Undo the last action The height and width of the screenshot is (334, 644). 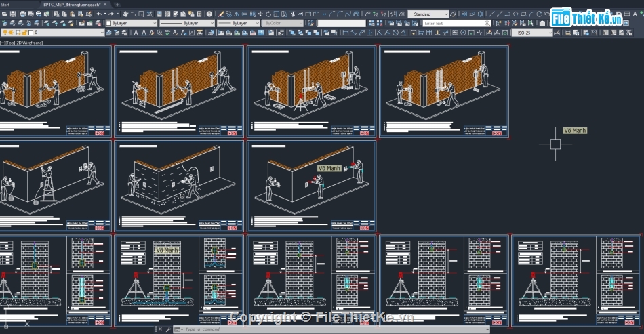[99, 14]
